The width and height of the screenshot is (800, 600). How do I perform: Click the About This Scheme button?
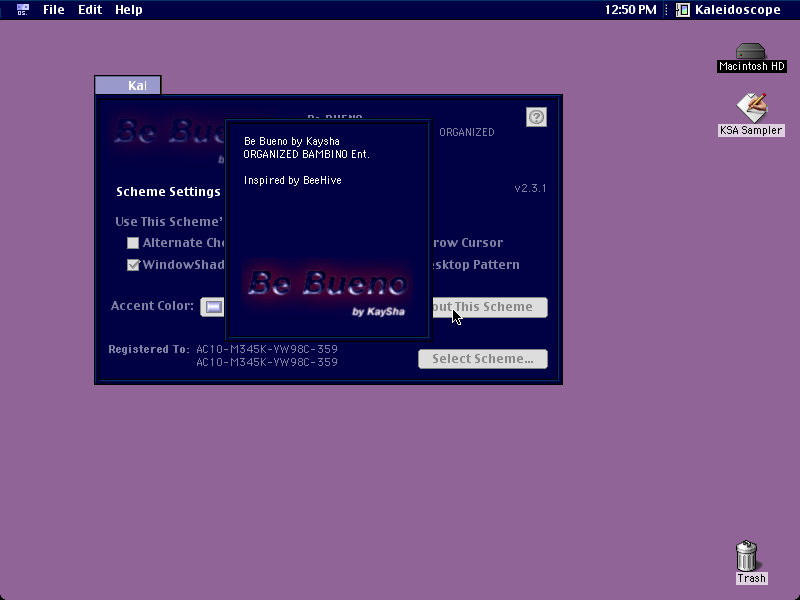490,307
